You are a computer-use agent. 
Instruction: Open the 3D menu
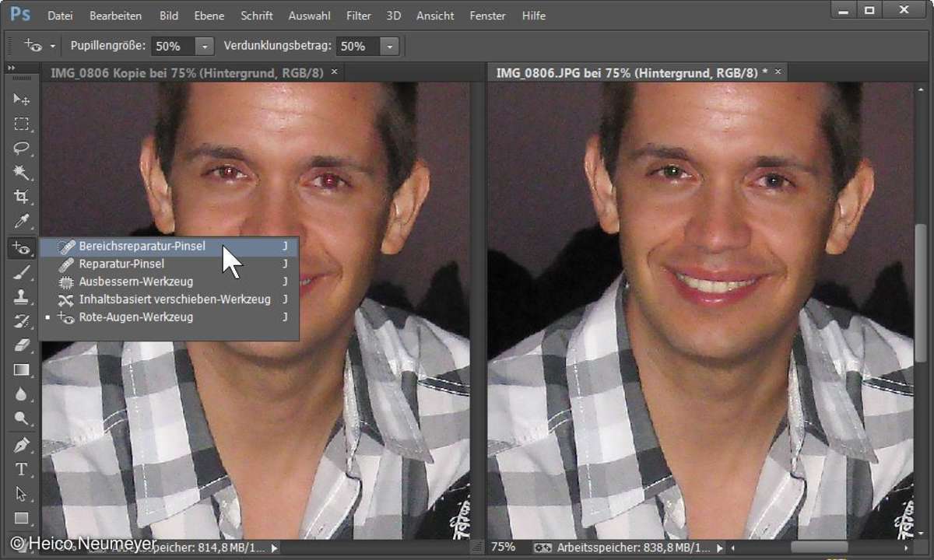pyautogui.click(x=393, y=16)
